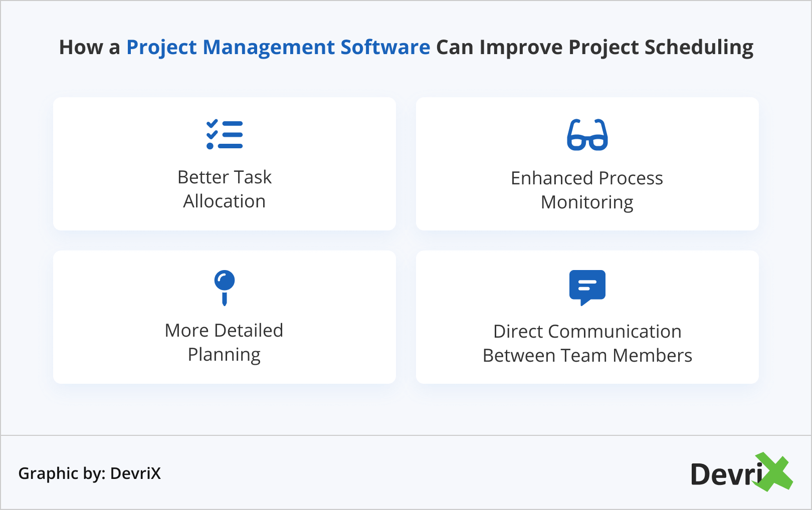Viewport: 812px width, 510px height.
Task: Click the horizontal divider line above the footer
Action: tap(406, 435)
